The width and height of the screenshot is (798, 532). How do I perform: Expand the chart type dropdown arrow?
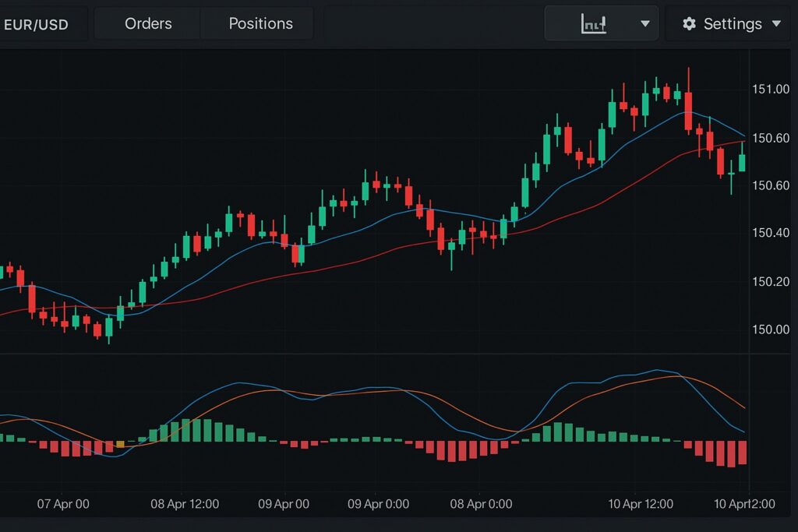point(645,24)
